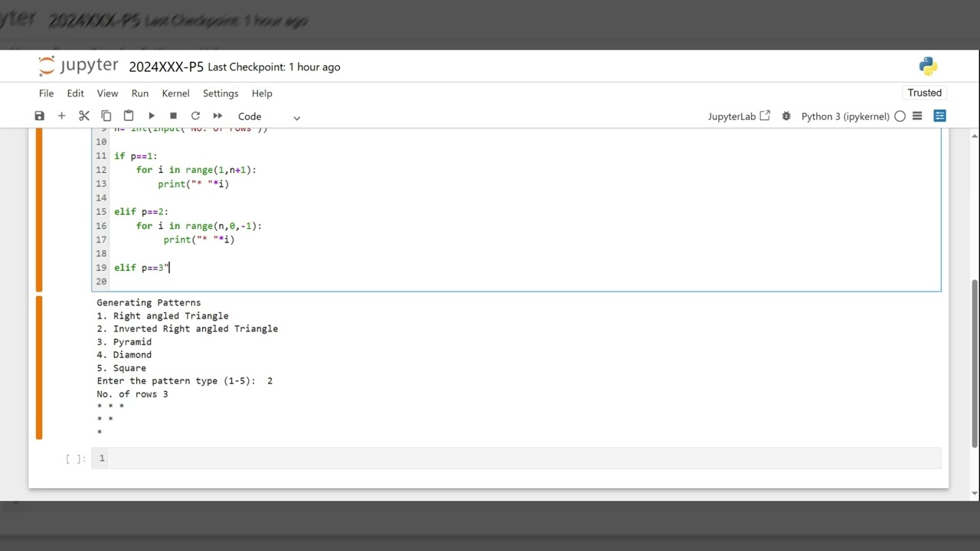The image size is (980, 551).
Task: Click output text '3. Pyramid'
Action: [124, 342]
